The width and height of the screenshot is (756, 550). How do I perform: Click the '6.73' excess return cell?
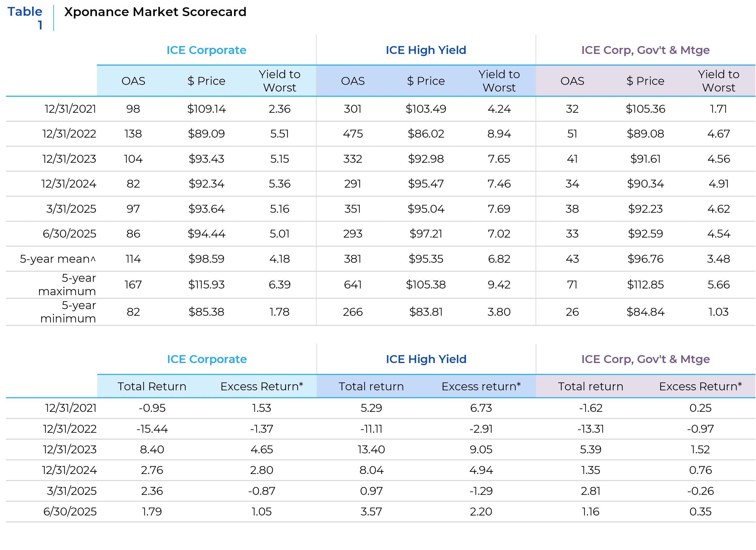coord(481,408)
